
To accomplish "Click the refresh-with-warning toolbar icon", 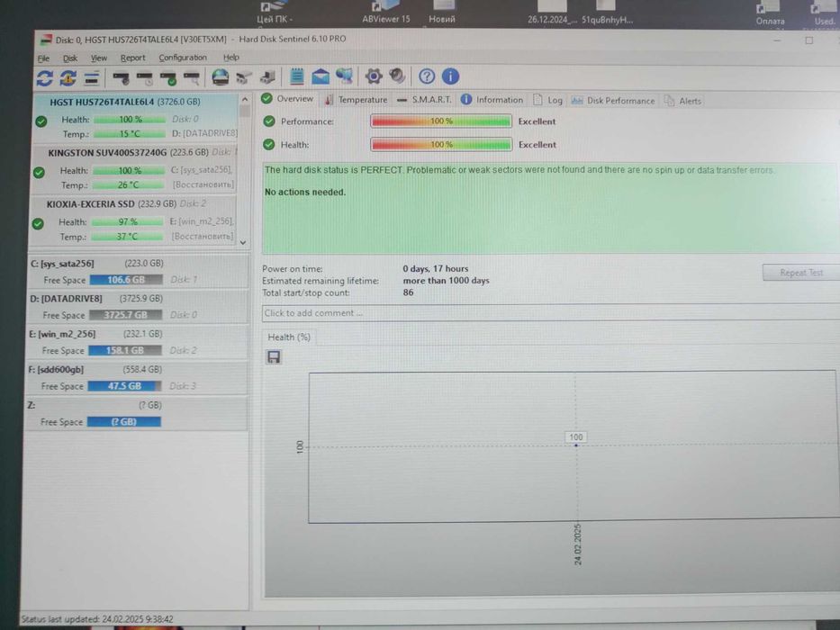I will click(x=68, y=78).
